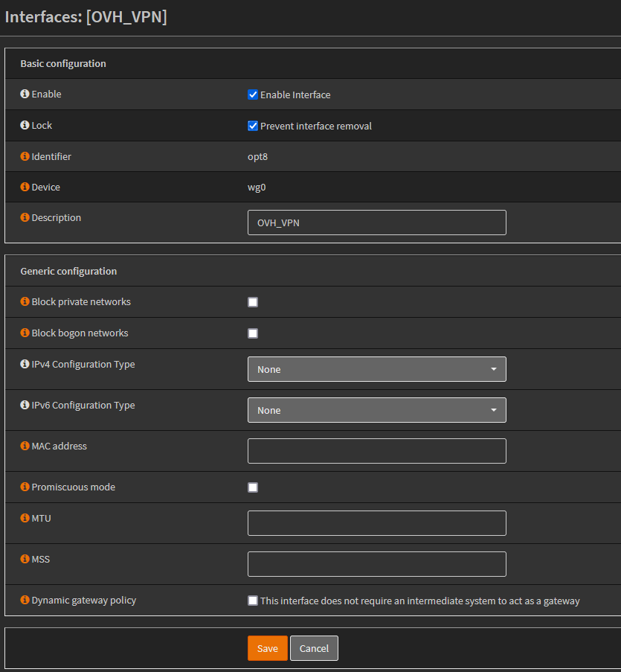The height and width of the screenshot is (672, 621).
Task: Click into the MAC address field
Action: click(376, 451)
